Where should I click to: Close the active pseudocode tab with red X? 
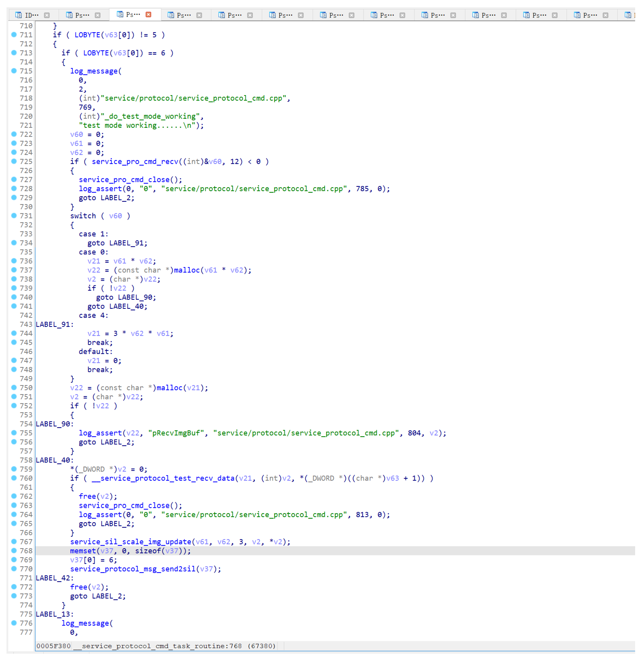(x=148, y=15)
